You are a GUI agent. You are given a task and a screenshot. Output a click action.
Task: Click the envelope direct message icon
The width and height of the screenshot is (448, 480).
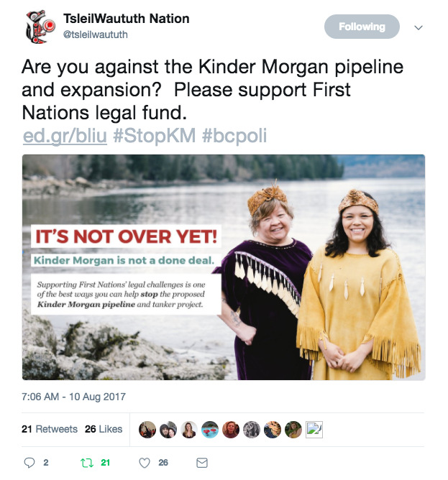click(202, 462)
